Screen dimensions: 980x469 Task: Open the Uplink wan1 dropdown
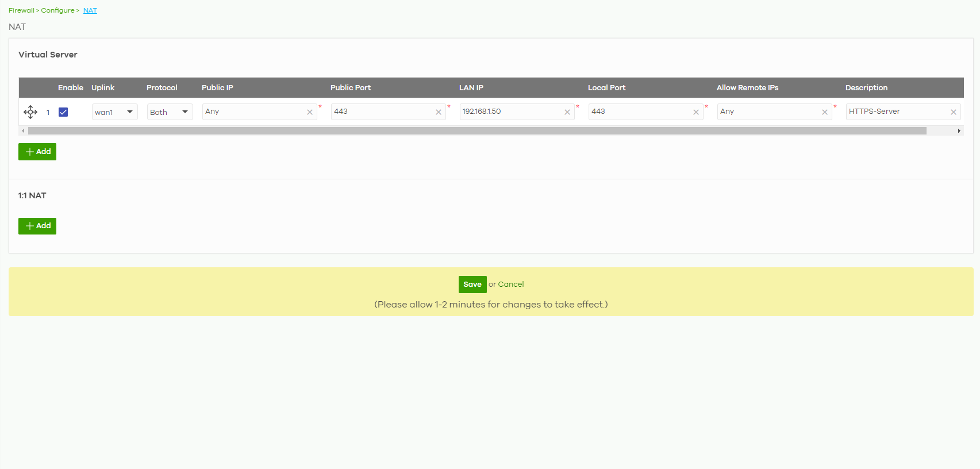tap(114, 112)
